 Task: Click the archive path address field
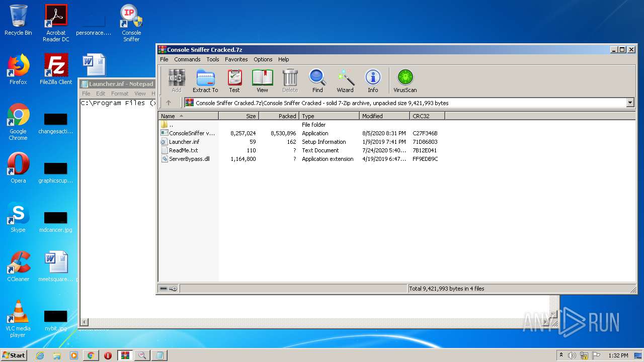click(409, 103)
